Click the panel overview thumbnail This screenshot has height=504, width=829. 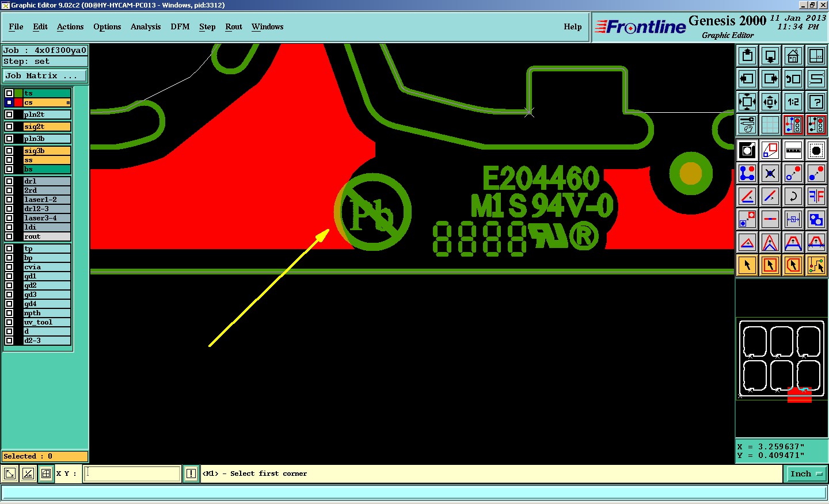click(781, 360)
